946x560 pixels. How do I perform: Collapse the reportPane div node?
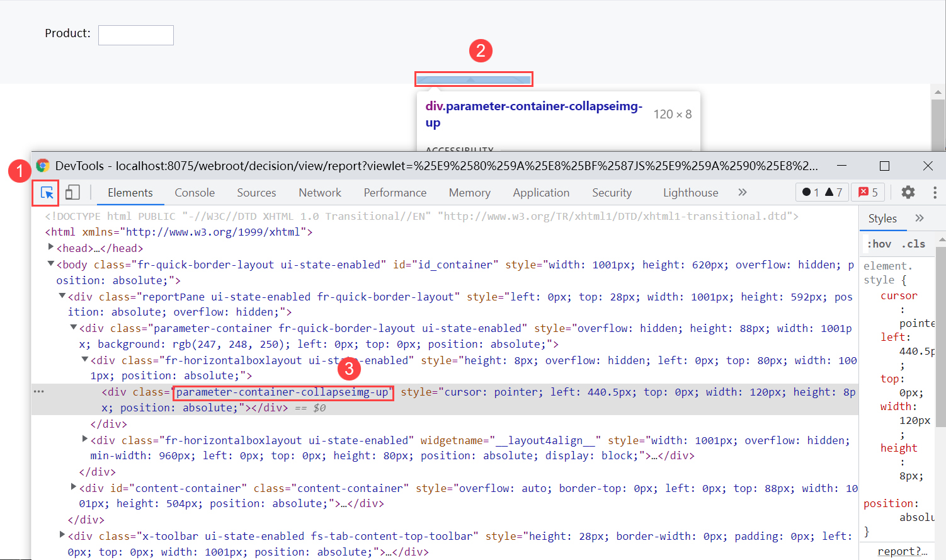62,296
